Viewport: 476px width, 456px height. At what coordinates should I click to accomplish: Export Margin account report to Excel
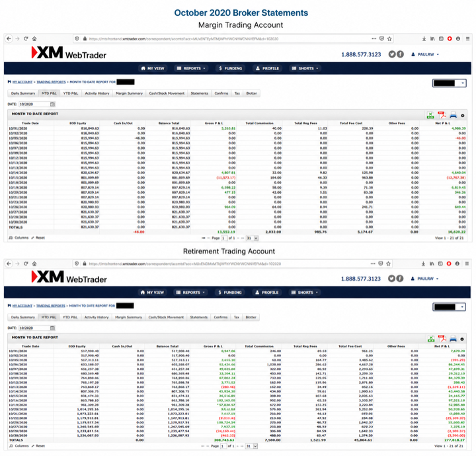click(430, 115)
